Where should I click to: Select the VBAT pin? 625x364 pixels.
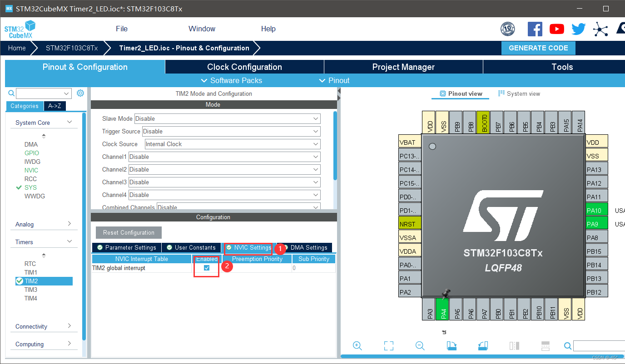[410, 142]
